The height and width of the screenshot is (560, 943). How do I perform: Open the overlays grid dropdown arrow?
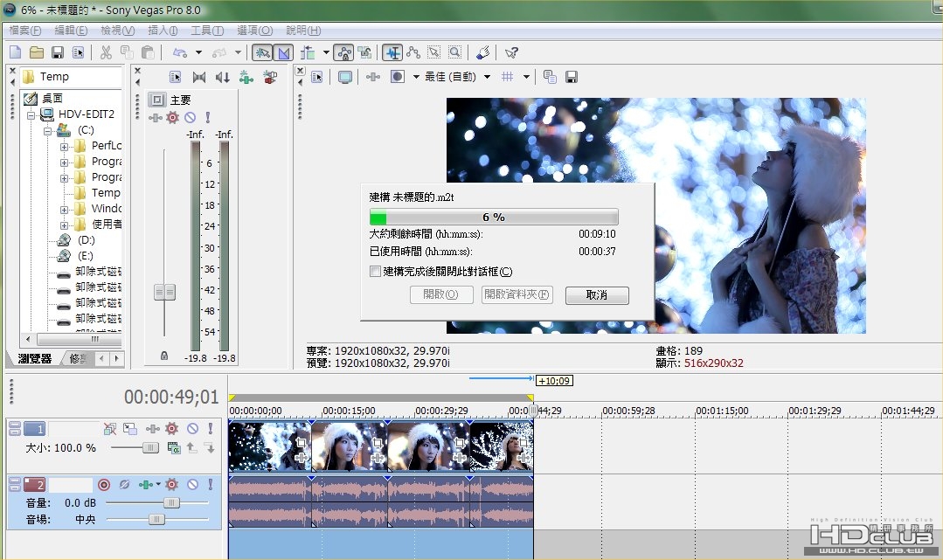(527, 77)
